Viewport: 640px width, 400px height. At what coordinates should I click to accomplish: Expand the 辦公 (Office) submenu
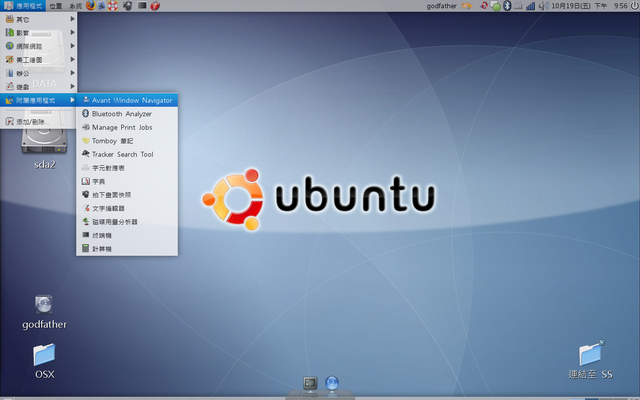39,73
